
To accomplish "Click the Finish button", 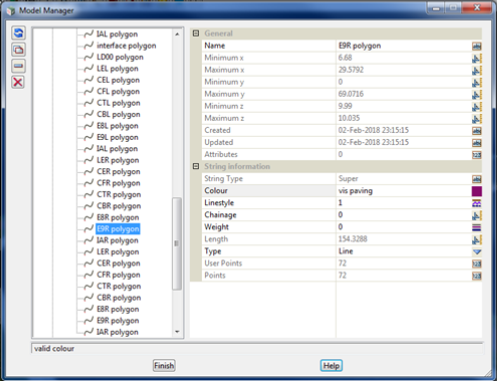I will click(x=164, y=366).
